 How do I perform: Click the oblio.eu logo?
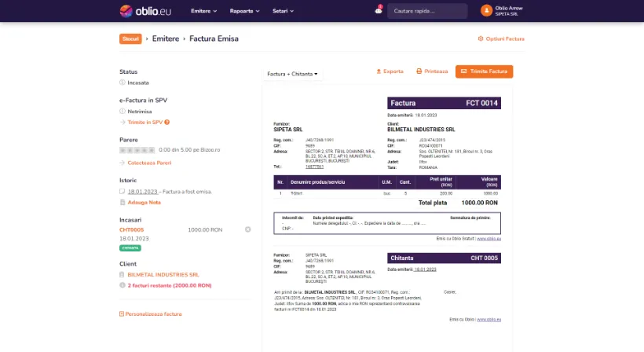click(145, 11)
